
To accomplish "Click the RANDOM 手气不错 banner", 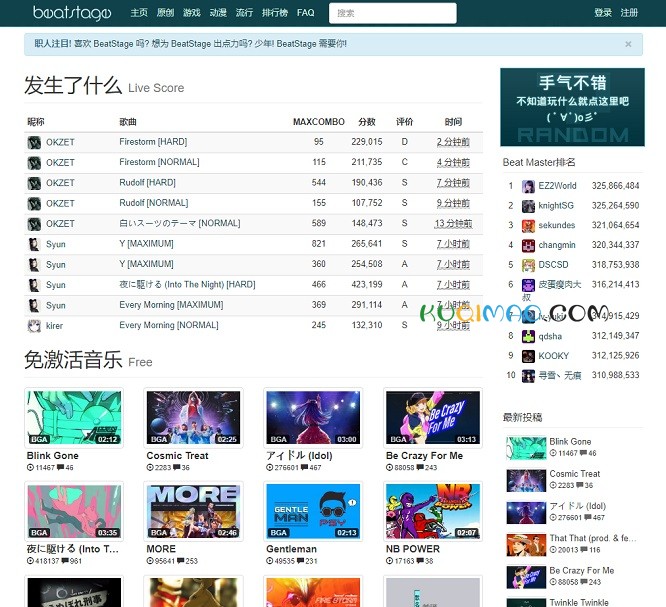I will pyautogui.click(x=572, y=107).
